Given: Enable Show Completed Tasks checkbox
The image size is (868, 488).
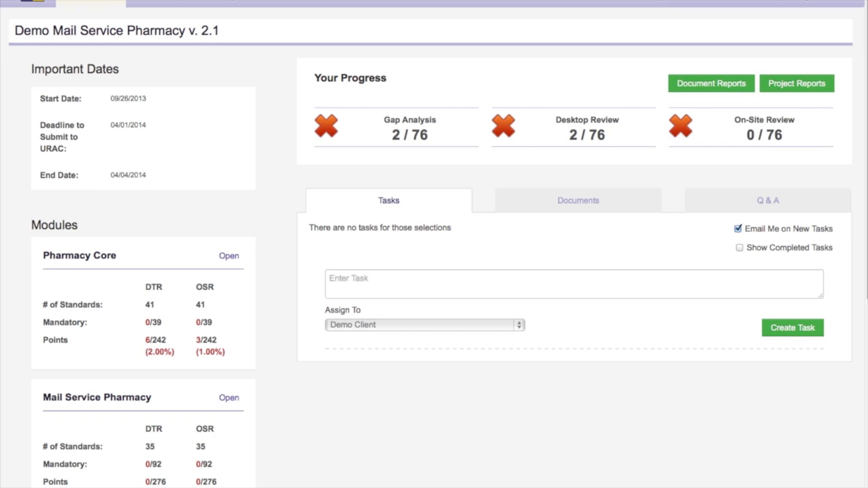Looking at the screenshot, I should tap(739, 248).
